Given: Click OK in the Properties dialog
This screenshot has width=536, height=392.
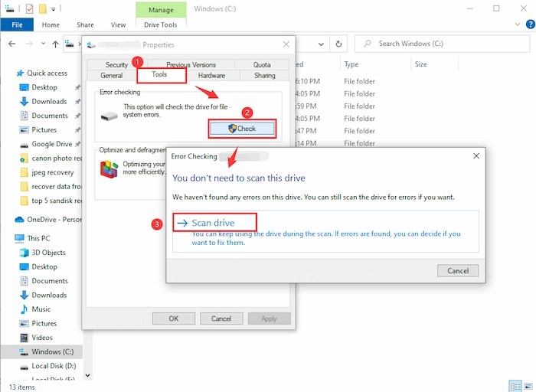Looking at the screenshot, I should (174, 318).
